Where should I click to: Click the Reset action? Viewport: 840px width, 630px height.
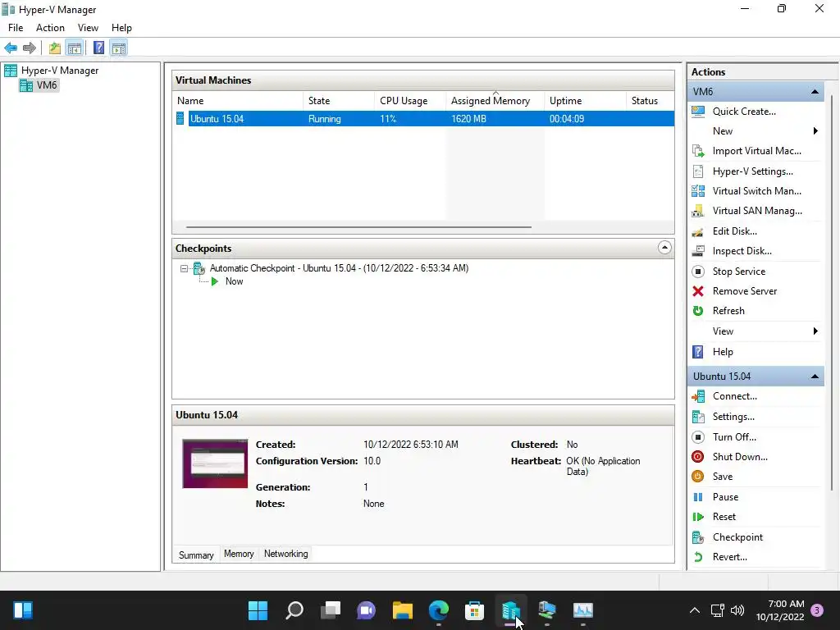(724, 517)
